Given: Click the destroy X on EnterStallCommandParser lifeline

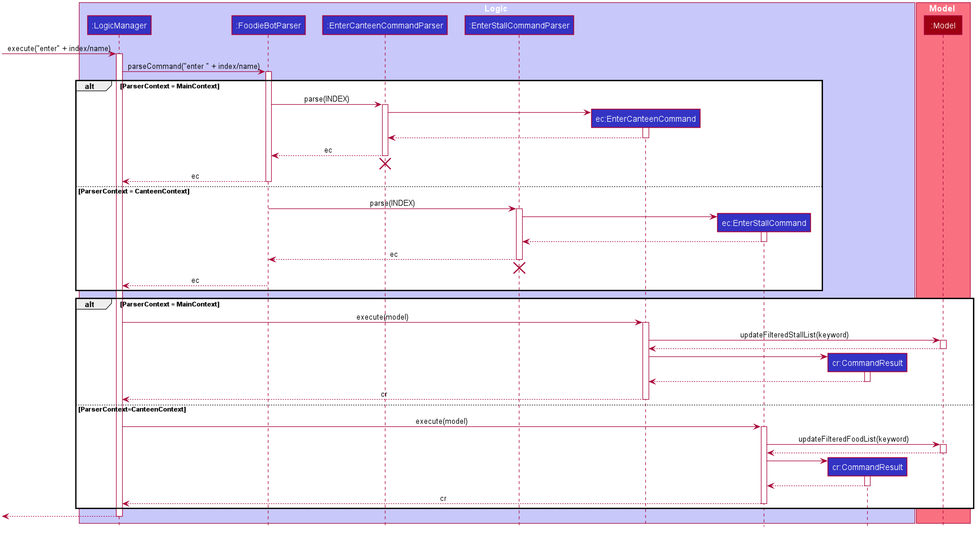Looking at the screenshot, I should coord(519,268).
